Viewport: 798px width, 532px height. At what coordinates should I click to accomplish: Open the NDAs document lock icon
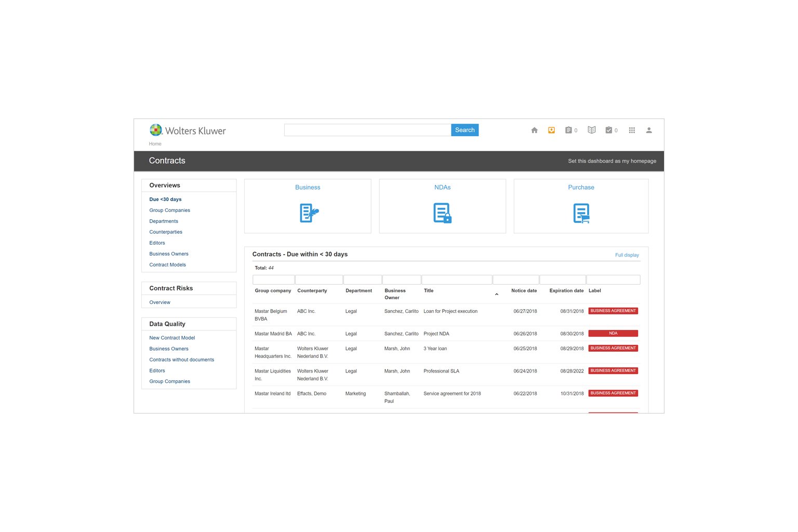click(x=442, y=213)
